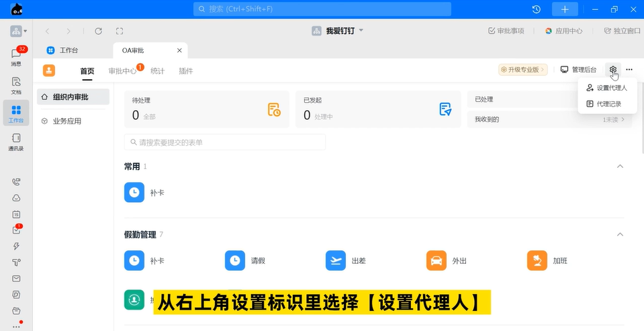Open 管理后台 admin console
Image resolution: width=644 pixels, height=331 pixels.
(579, 70)
